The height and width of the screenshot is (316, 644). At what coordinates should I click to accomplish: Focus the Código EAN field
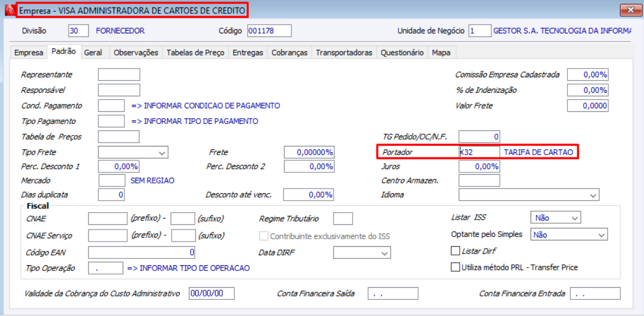pyautogui.click(x=142, y=253)
